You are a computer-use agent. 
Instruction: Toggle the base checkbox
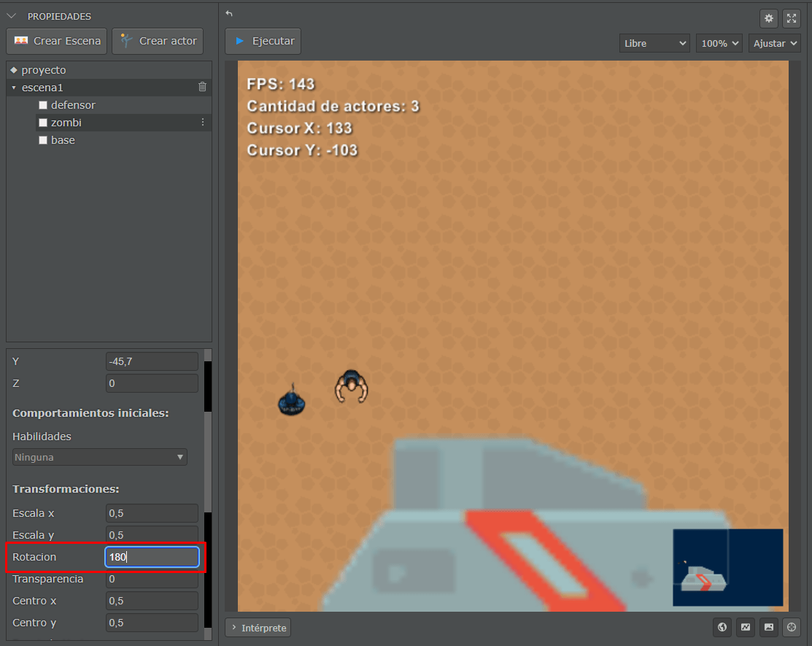[43, 140]
